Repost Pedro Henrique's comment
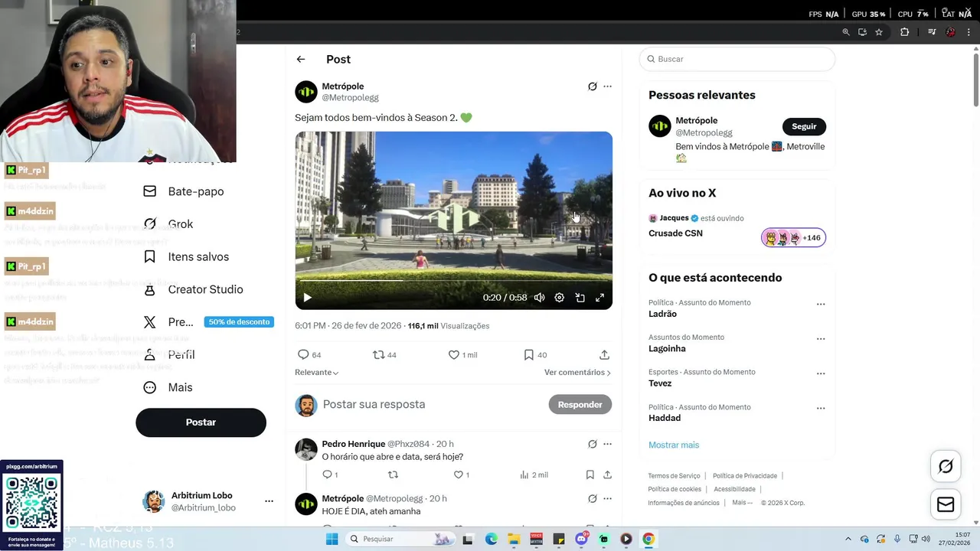 coord(394,475)
